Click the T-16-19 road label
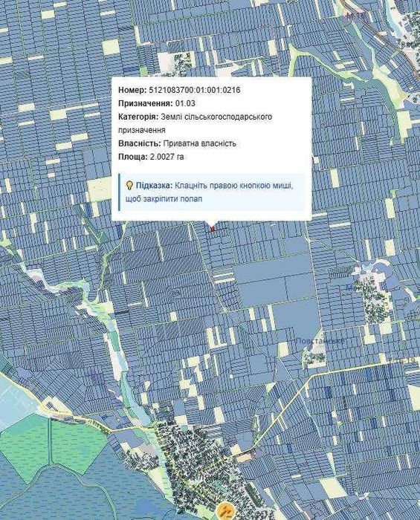The height and width of the screenshot is (520, 420). point(402,360)
